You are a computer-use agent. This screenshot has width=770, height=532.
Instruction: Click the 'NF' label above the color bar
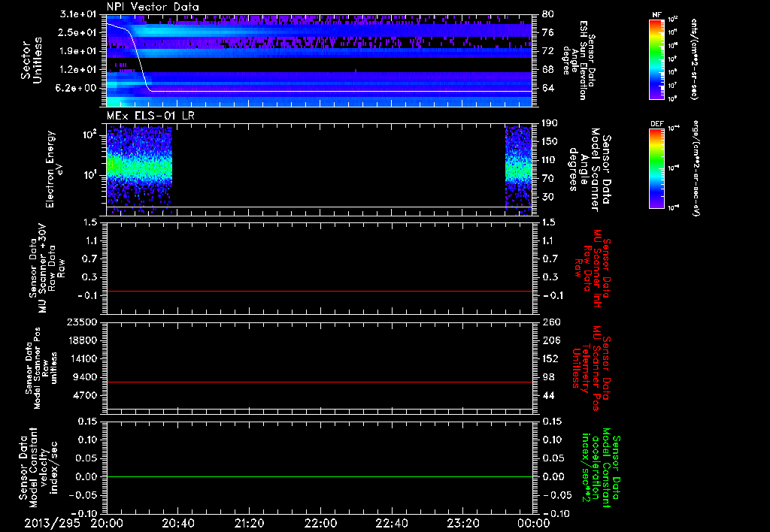tap(656, 15)
